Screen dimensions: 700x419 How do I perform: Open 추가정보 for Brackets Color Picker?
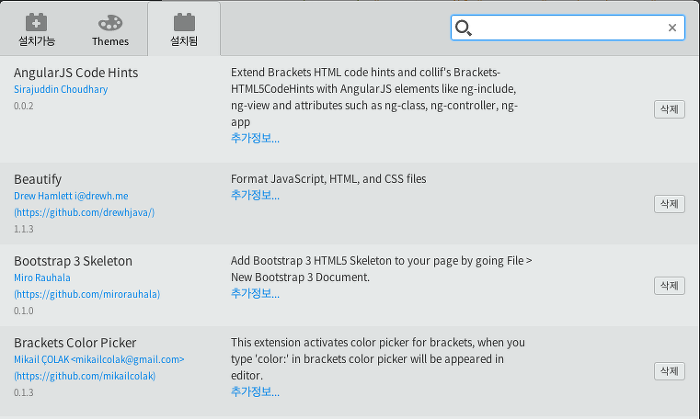tap(255, 392)
